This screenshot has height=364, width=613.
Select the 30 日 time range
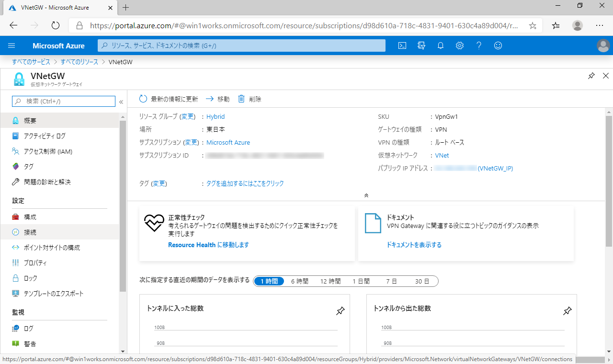coord(422,281)
